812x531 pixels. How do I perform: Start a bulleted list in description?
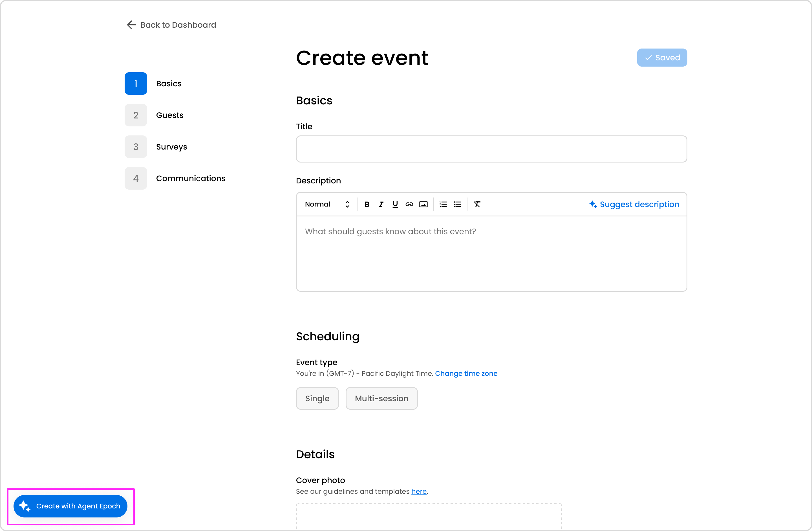click(x=457, y=204)
